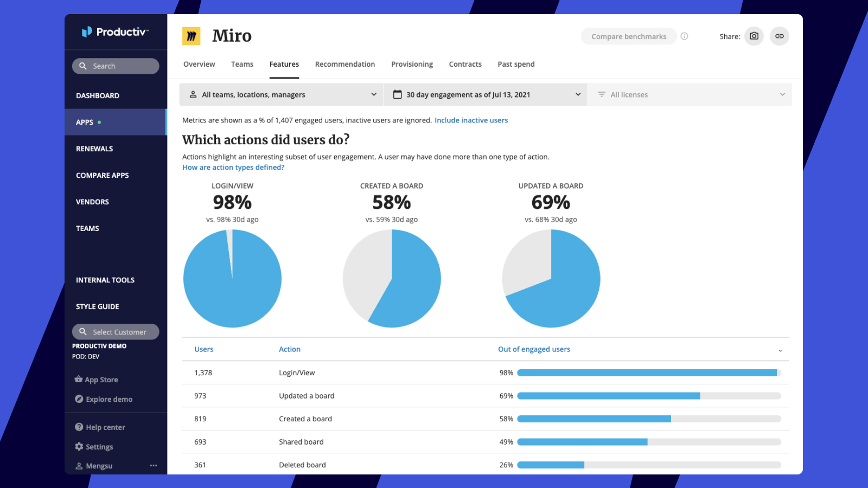Viewport: 868px width, 488px height.
Task: Open App Store link
Action: (101, 380)
